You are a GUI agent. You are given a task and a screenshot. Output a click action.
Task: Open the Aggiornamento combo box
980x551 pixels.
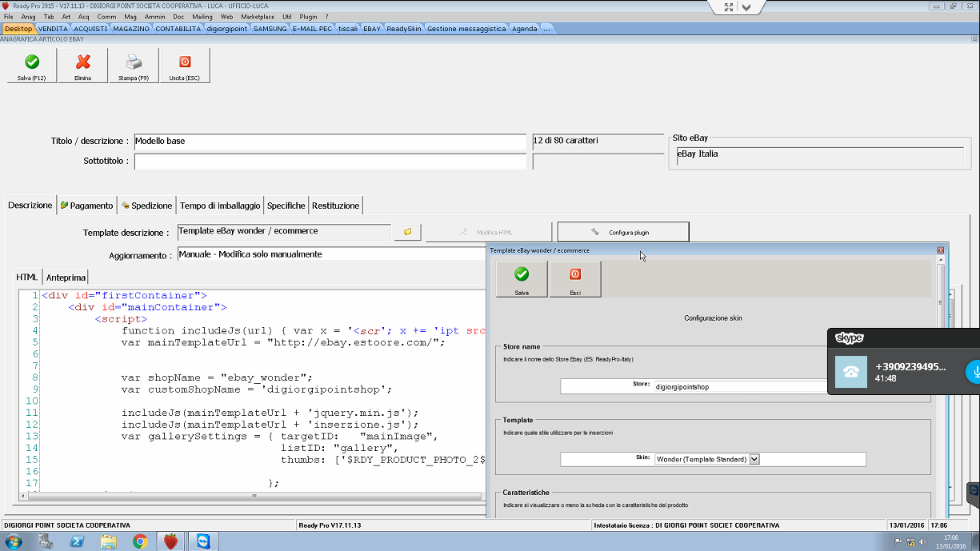(x=328, y=254)
